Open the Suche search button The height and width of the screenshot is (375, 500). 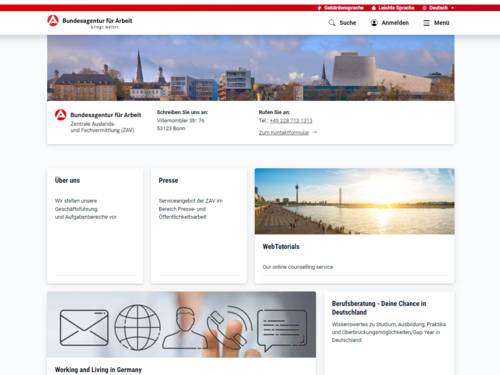point(342,23)
